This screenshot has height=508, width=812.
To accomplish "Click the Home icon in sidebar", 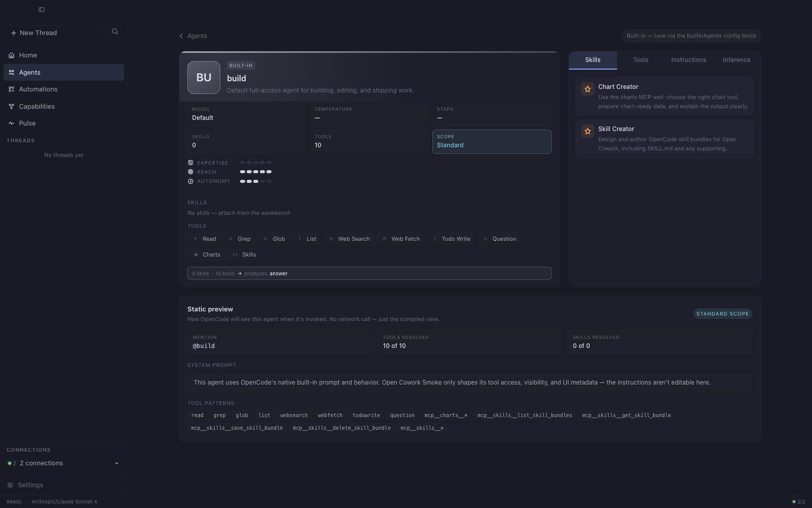I will click(x=11, y=55).
